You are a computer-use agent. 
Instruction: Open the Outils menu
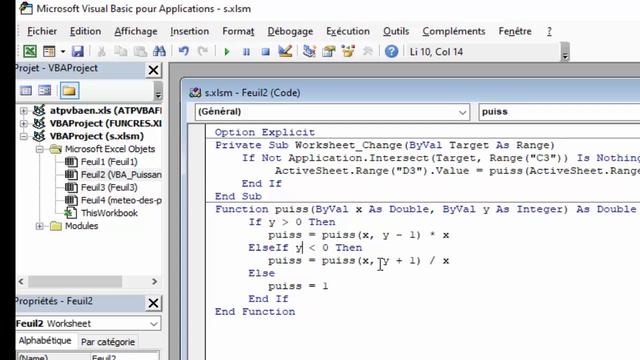click(396, 31)
